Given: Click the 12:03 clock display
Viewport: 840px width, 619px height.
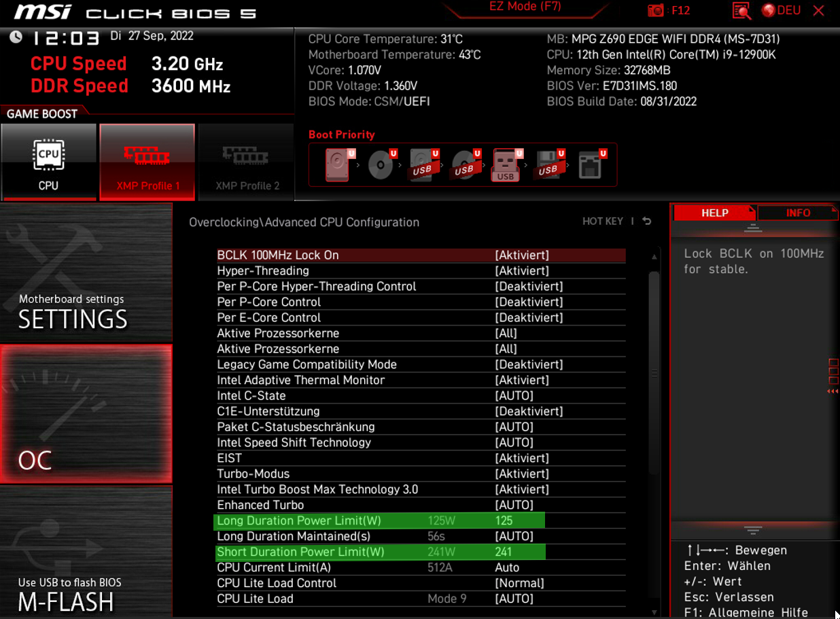Looking at the screenshot, I should (x=65, y=39).
